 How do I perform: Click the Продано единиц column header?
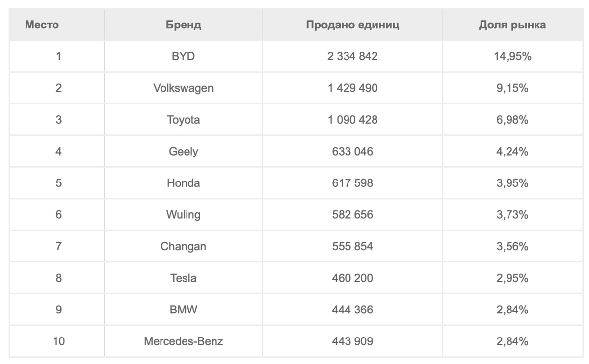click(352, 25)
